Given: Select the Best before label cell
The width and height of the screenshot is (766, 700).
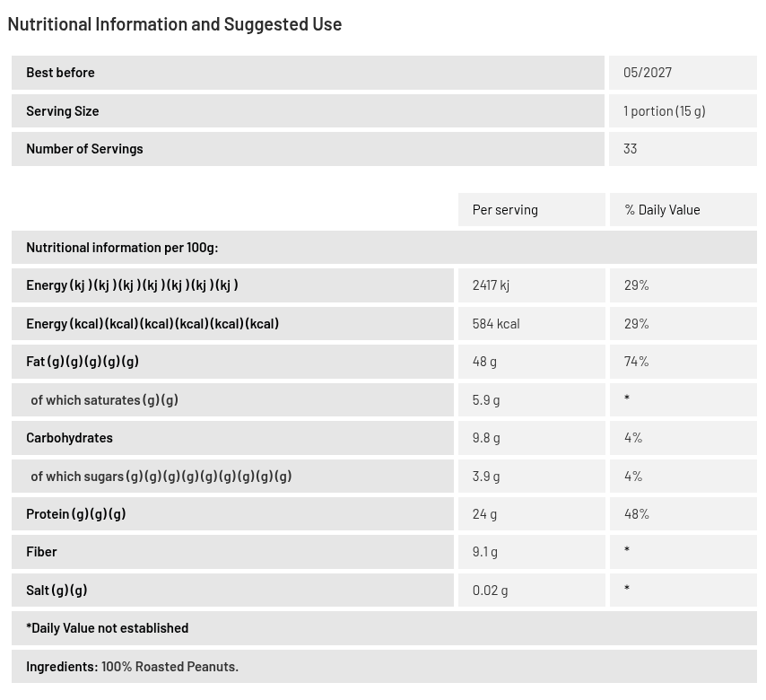Looking at the screenshot, I should [x=308, y=73].
